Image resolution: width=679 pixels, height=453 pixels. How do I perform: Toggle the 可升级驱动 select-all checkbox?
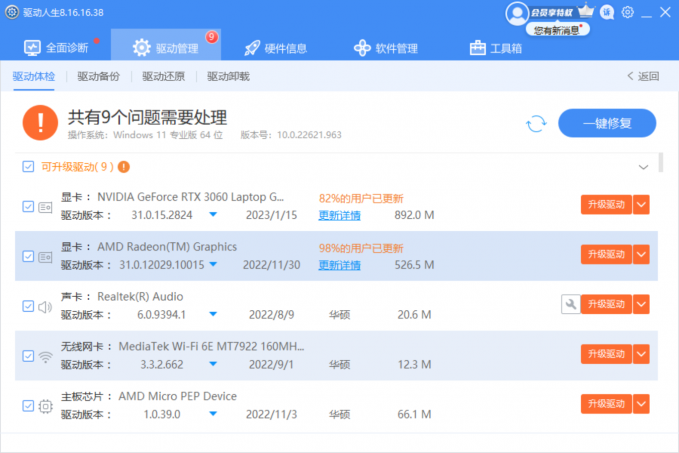click(27, 166)
